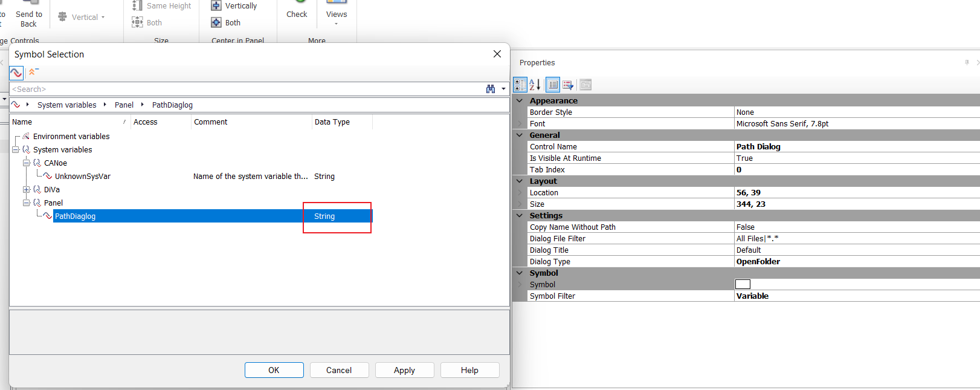Click the Environment variables node icon
Image resolution: width=980 pixels, height=390 pixels.
(27, 136)
